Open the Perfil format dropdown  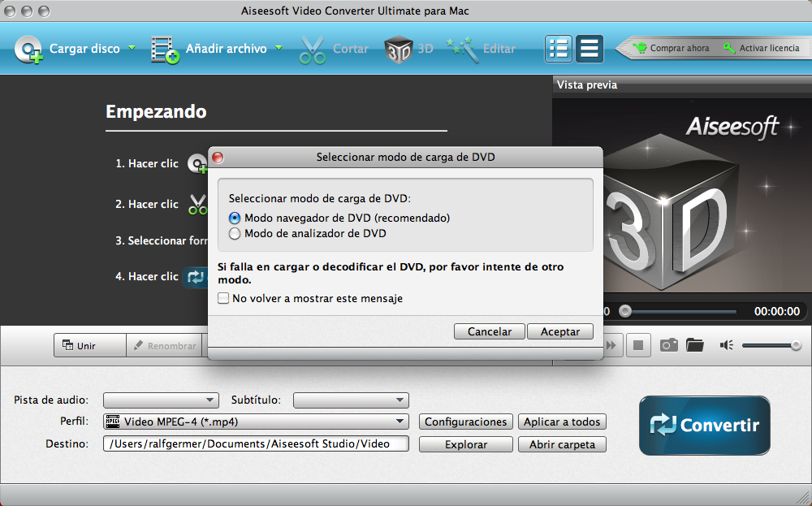click(256, 422)
